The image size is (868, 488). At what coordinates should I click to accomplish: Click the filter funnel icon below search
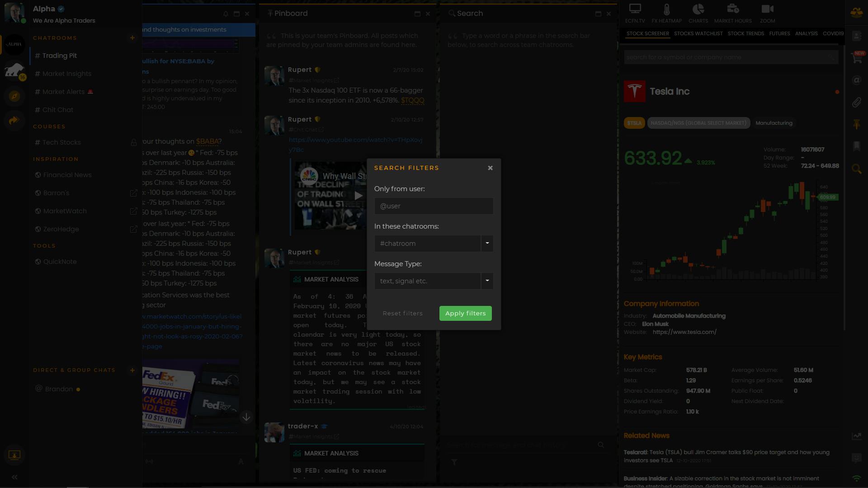pyautogui.click(x=454, y=462)
